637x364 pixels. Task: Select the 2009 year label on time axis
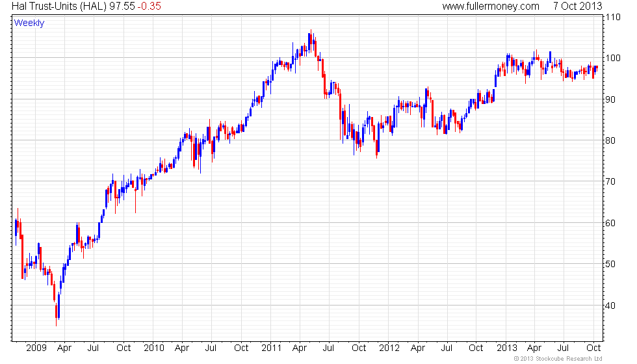36,348
